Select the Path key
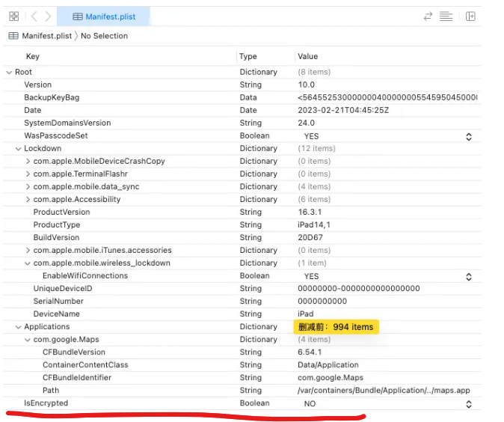504x422 pixels. pyautogui.click(x=51, y=390)
